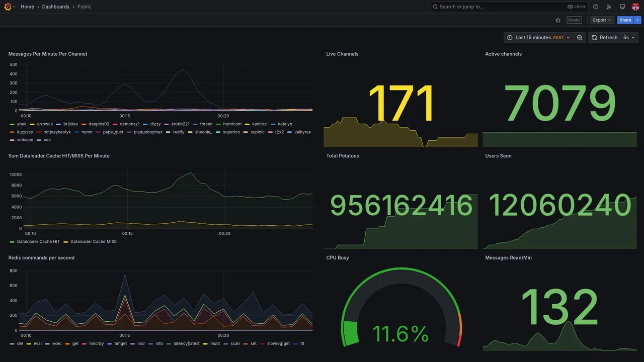The image size is (644, 362).
Task: Click the blue Share button
Action: [x=625, y=20]
